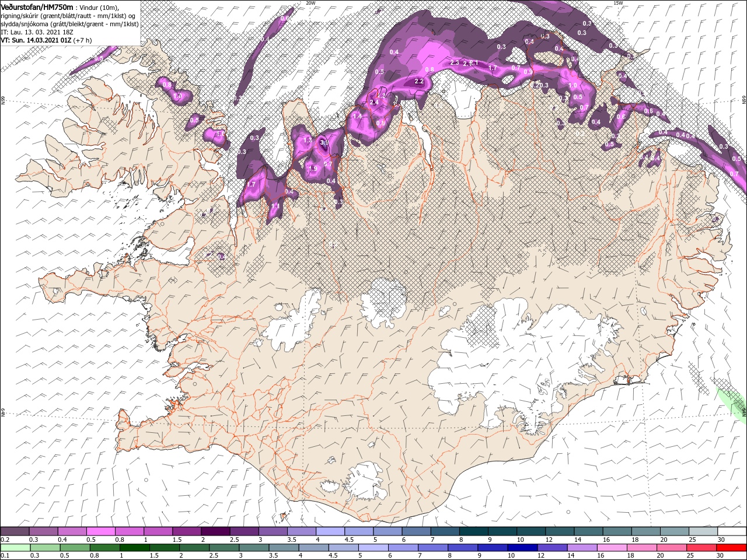The width and height of the screenshot is (747, 560).
Task: Pick the pale grey 25 snowfall swatch
Action: [x=703, y=531]
